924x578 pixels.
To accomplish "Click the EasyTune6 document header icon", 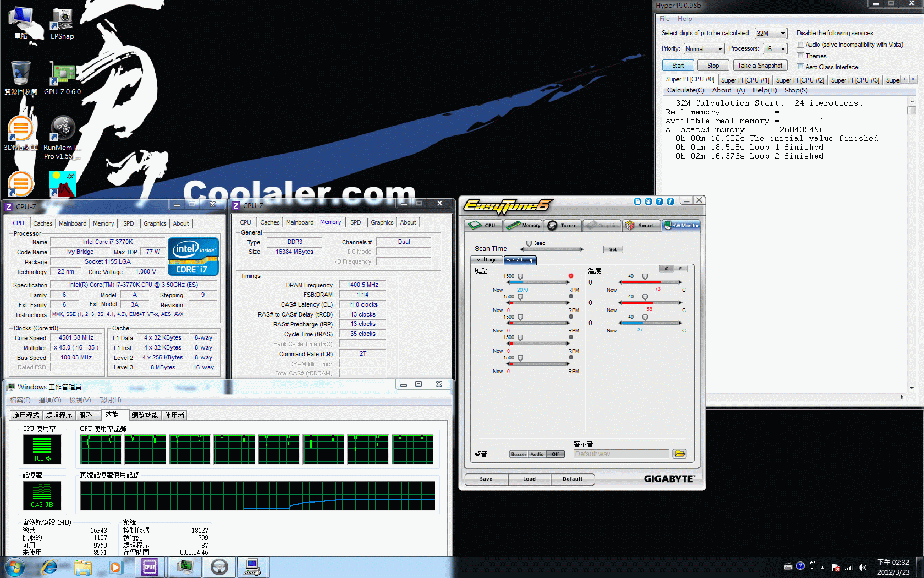I will 637,201.
